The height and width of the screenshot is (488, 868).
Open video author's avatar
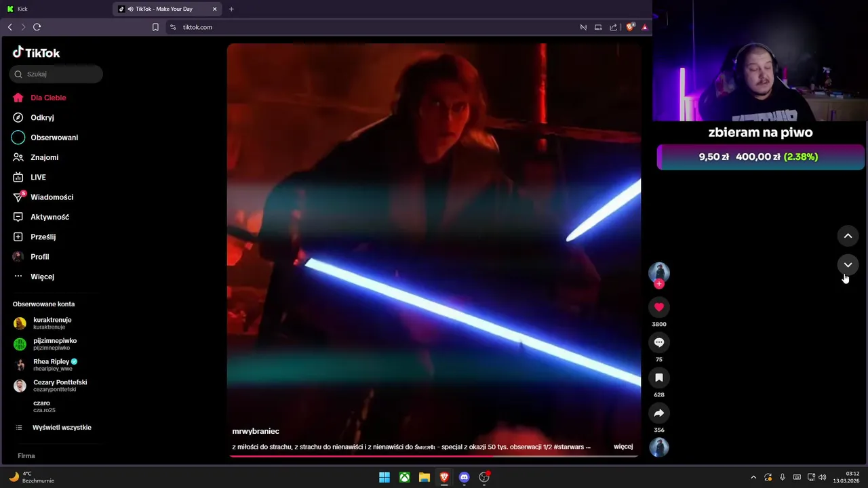coord(659,272)
